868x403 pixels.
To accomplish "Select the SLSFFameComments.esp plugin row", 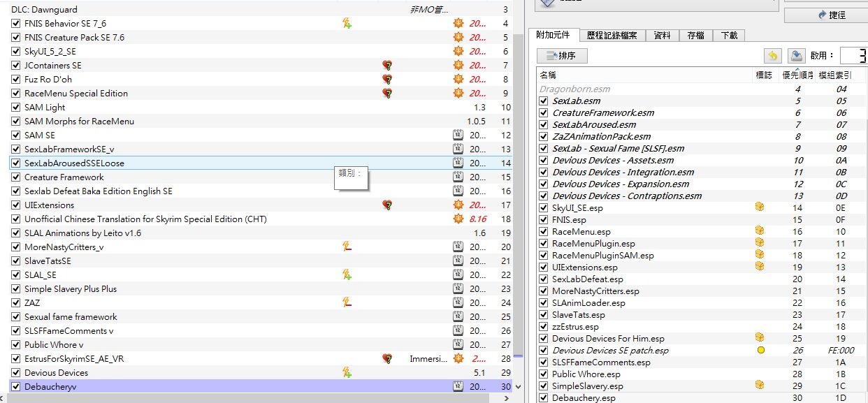I will (x=702, y=362).
